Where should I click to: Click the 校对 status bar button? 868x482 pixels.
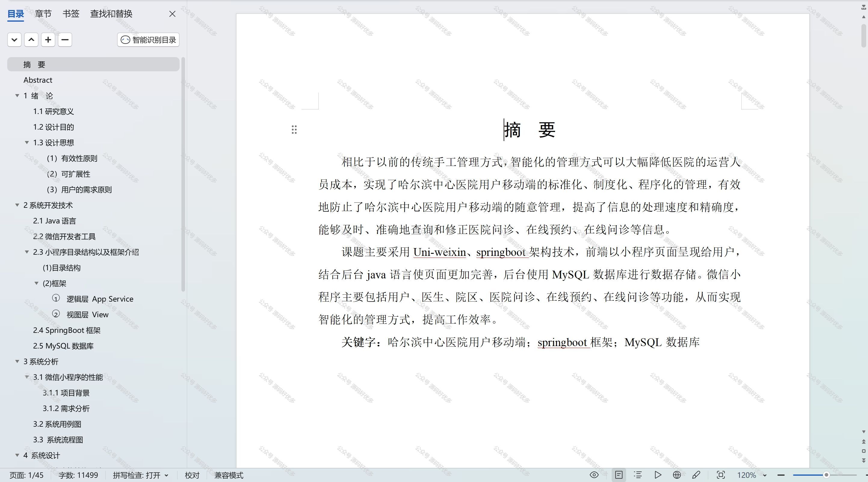point(192,475)
